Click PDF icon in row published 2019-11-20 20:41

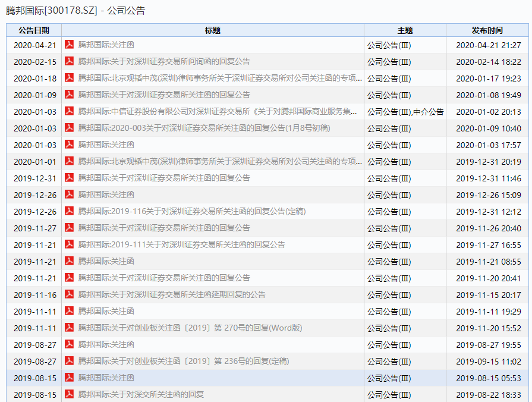[x=69, y=277]
